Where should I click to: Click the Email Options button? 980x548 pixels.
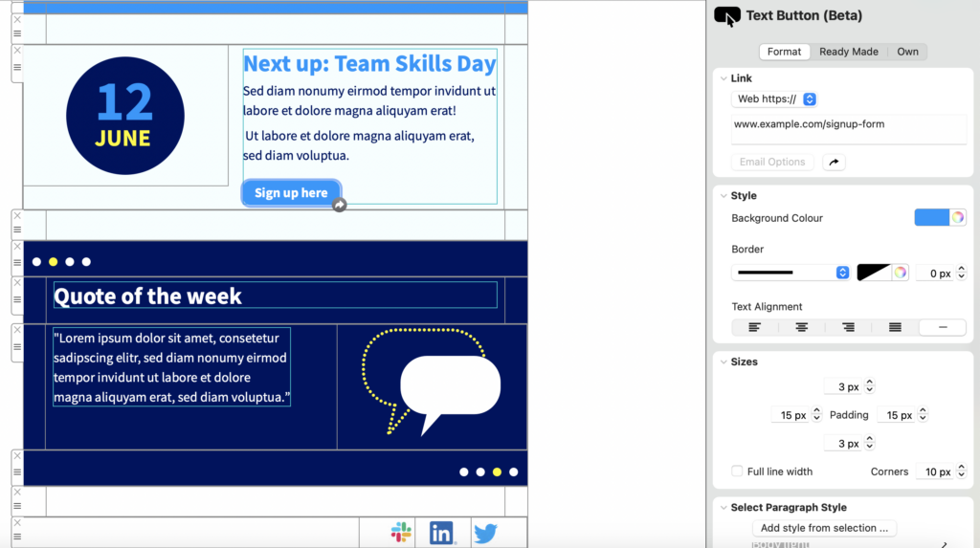point(772,162)
